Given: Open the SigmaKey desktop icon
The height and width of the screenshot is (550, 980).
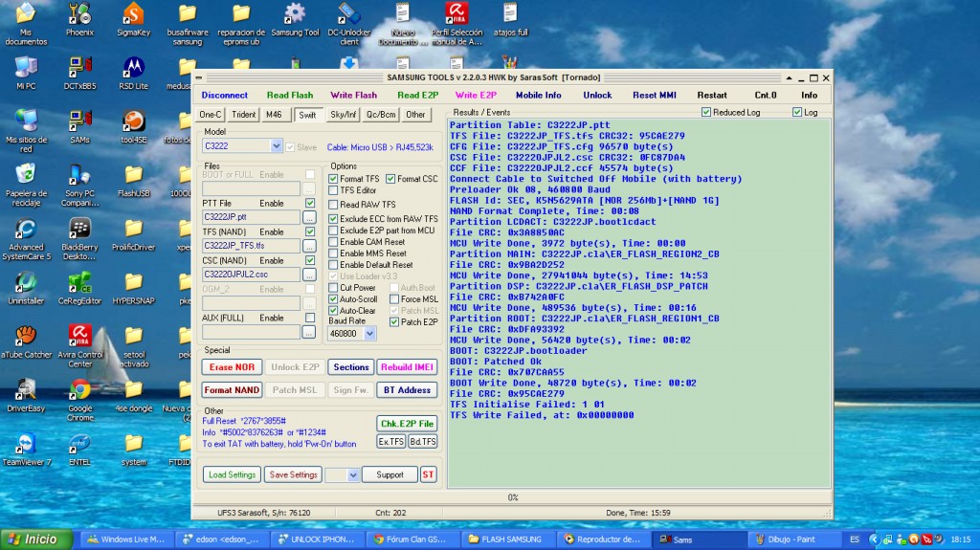Looking at the screenshot, I should click(134, 20).
